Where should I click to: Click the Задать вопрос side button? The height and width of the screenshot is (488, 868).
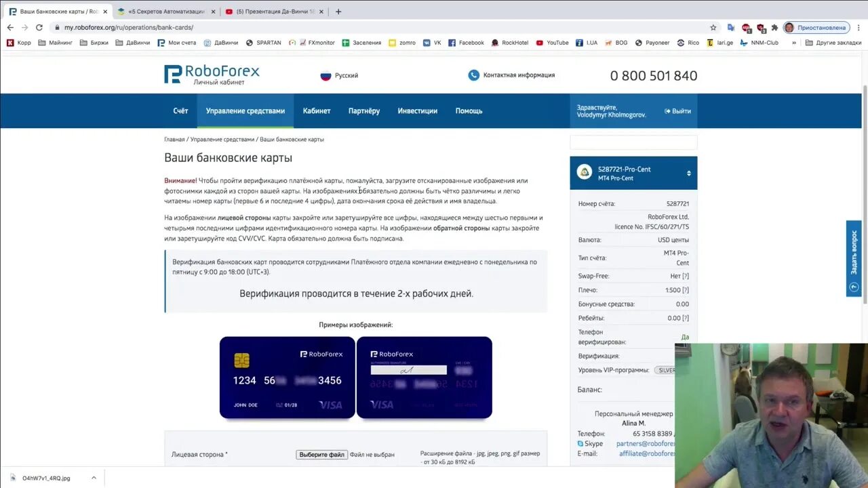coord(854,258)
